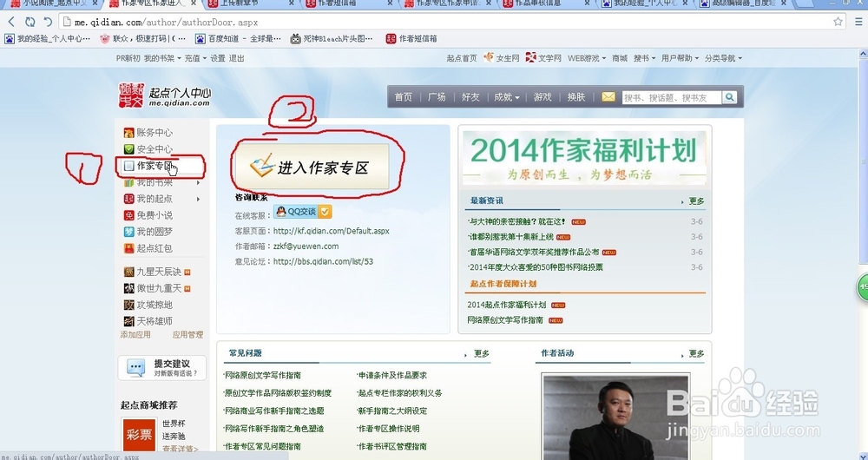Switch to 高级编辑器 tab

tap(745, 3)
